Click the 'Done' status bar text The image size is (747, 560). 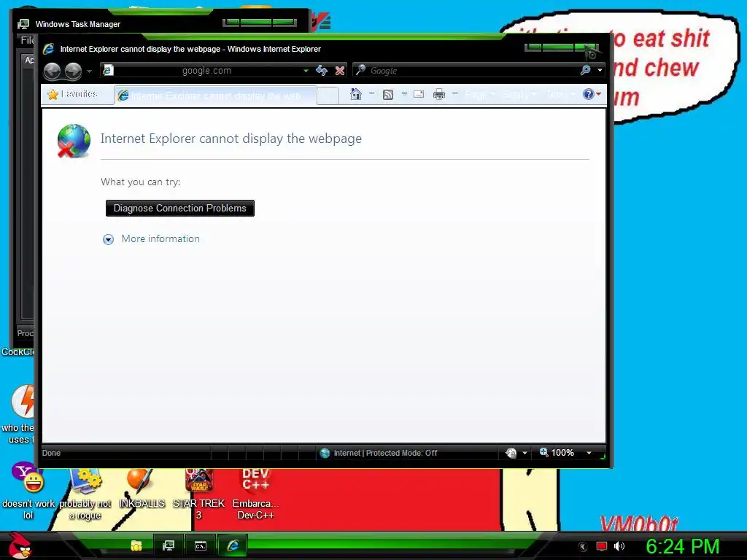coord(52,453)
